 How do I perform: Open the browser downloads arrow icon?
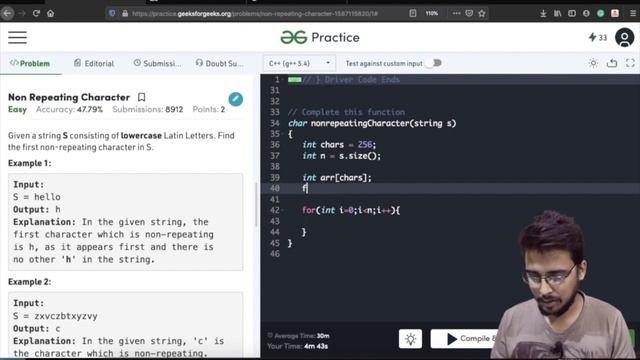pos(543,13)
